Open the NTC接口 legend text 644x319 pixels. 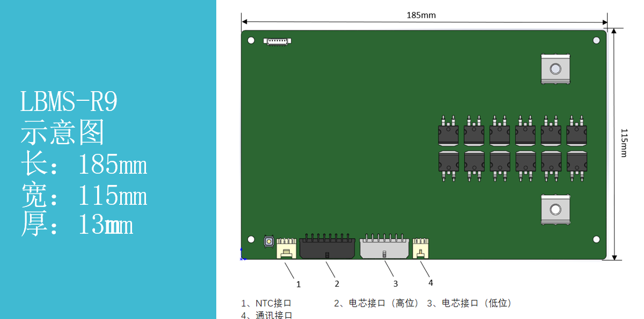pyautogui.click(x=267, y=302)
